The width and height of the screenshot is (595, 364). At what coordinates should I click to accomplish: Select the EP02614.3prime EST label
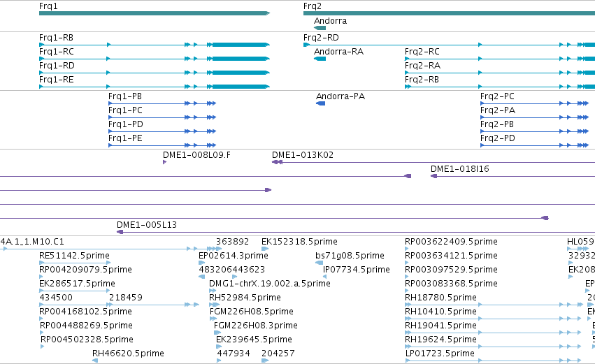click(x=234, y=256)
